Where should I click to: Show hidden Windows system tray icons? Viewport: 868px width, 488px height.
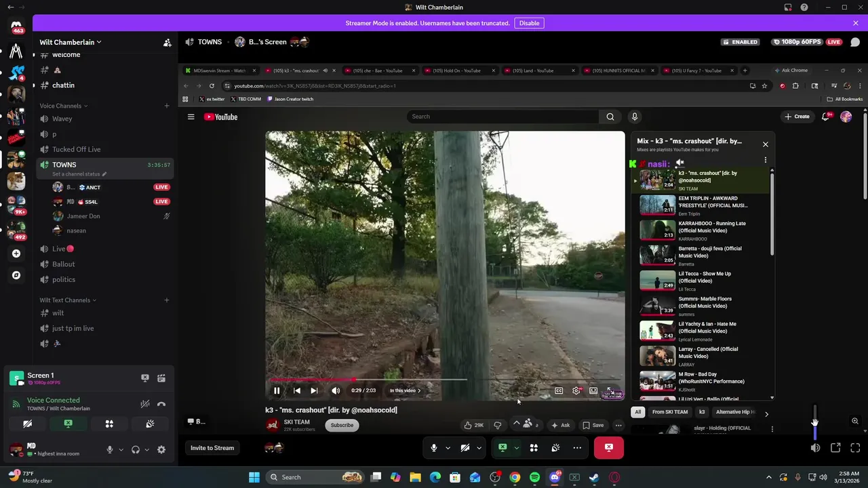[768, 477]
